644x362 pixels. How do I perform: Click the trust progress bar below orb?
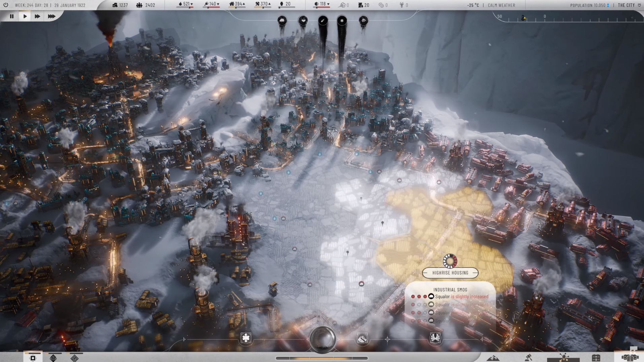(x=322, y=358)
